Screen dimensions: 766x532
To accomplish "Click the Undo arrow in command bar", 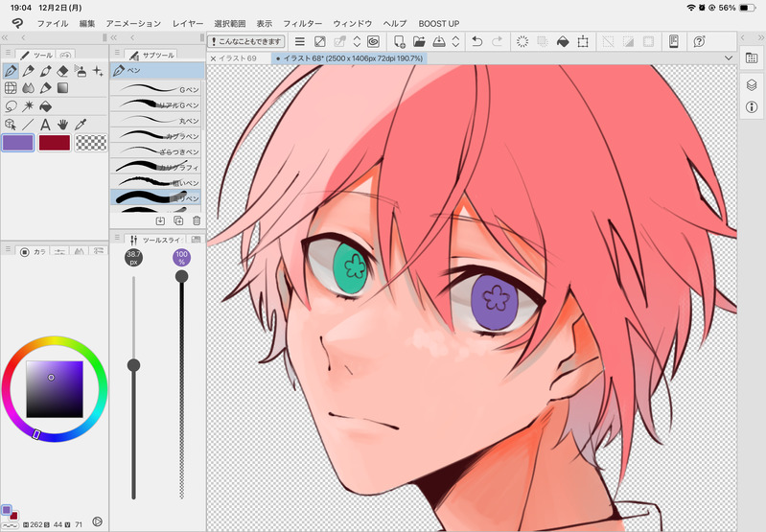I will (476, 41).
